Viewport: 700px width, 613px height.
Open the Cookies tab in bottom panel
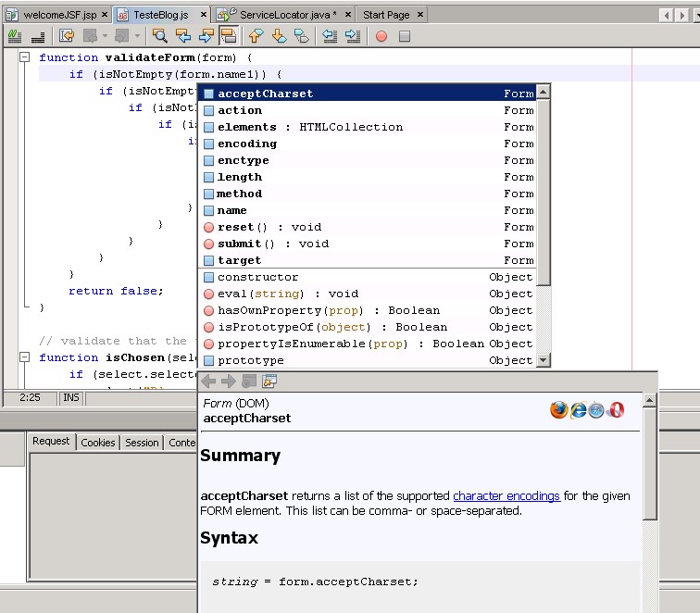coord(98,443)
